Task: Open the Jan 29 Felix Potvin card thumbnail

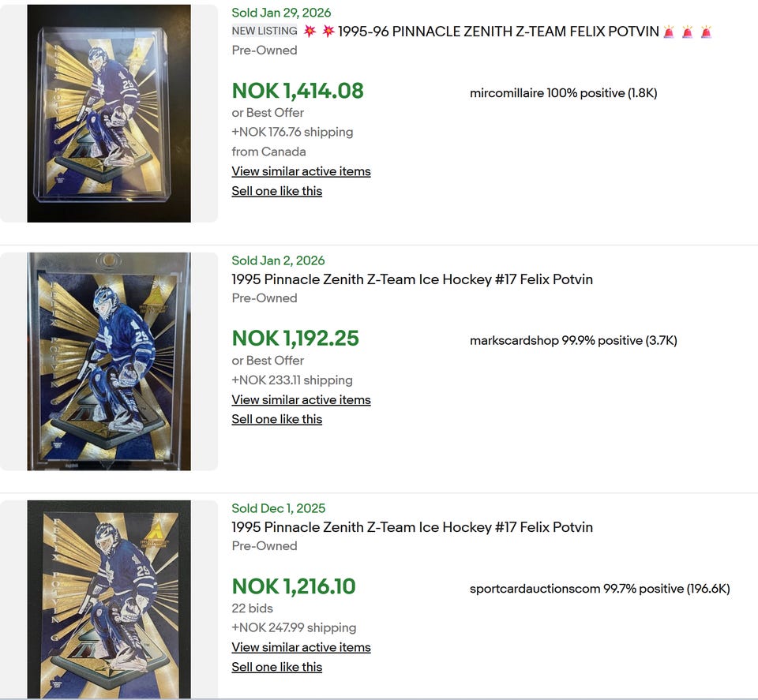Action: [x=109, y=114]
